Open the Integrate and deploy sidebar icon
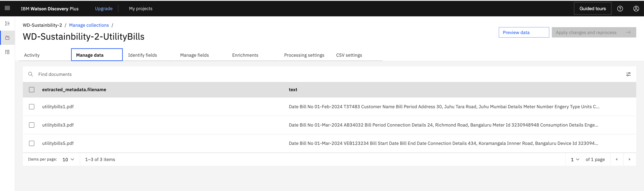 coord(7,52)
